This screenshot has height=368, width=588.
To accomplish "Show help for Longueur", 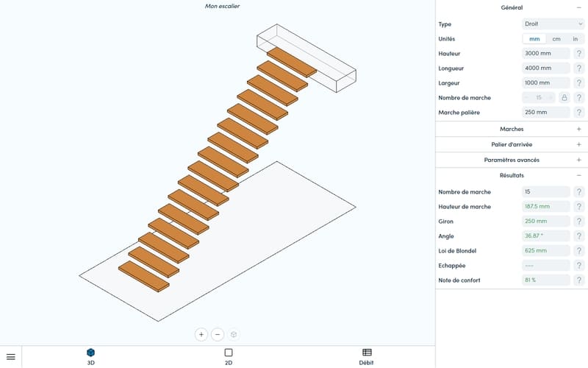I will (x=579, y=68).
